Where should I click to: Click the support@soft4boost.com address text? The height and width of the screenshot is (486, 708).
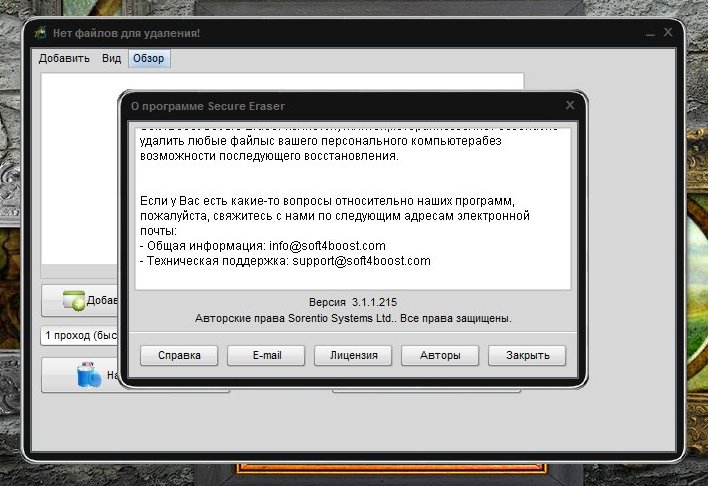tap(362, 261)
